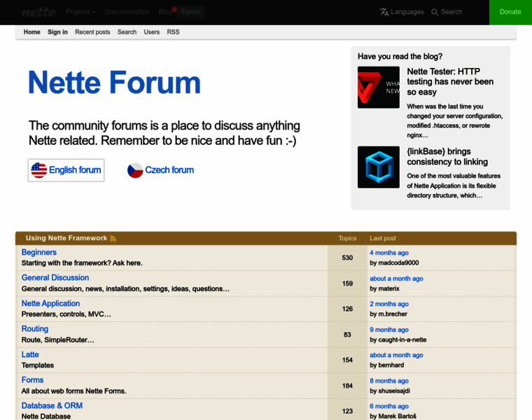Click the Have you read the blog heading

pos(400,56)
